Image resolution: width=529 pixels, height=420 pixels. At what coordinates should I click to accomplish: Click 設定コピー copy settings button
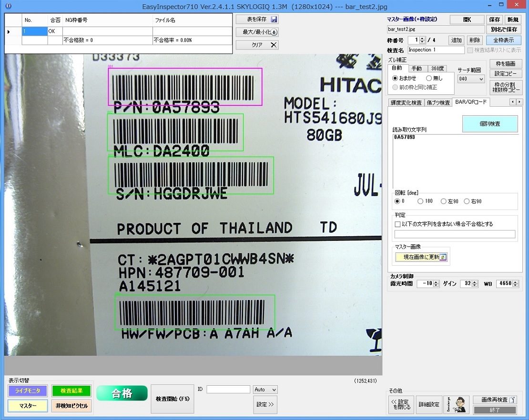pyautogui.click(x=505, y=74)
